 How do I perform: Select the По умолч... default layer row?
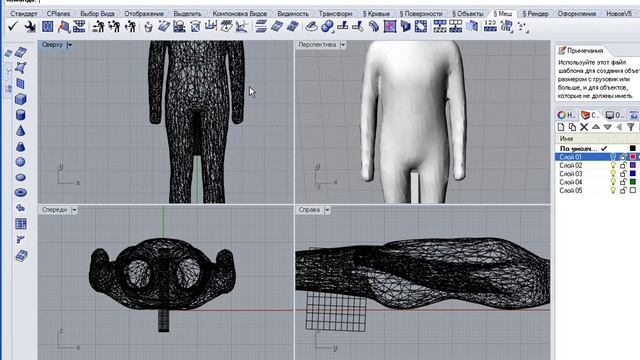[598, 149]
